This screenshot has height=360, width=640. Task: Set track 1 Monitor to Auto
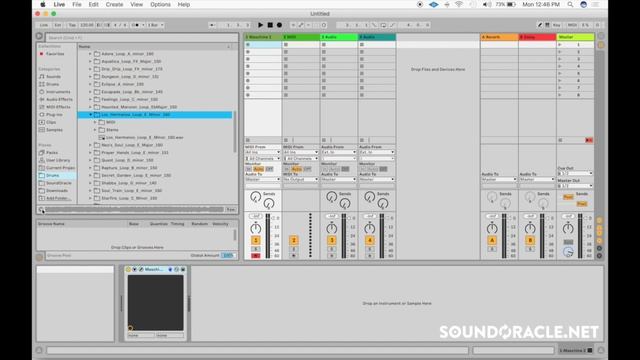[x=258, y=169]
